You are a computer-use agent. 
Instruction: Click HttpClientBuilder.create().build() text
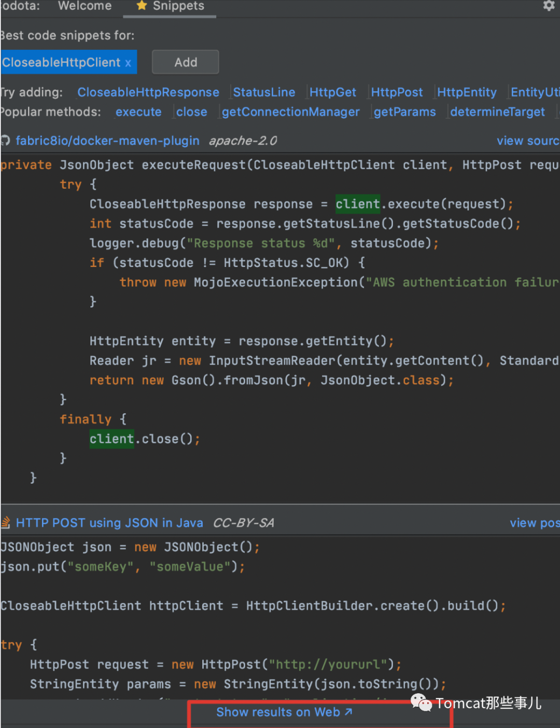372,606
